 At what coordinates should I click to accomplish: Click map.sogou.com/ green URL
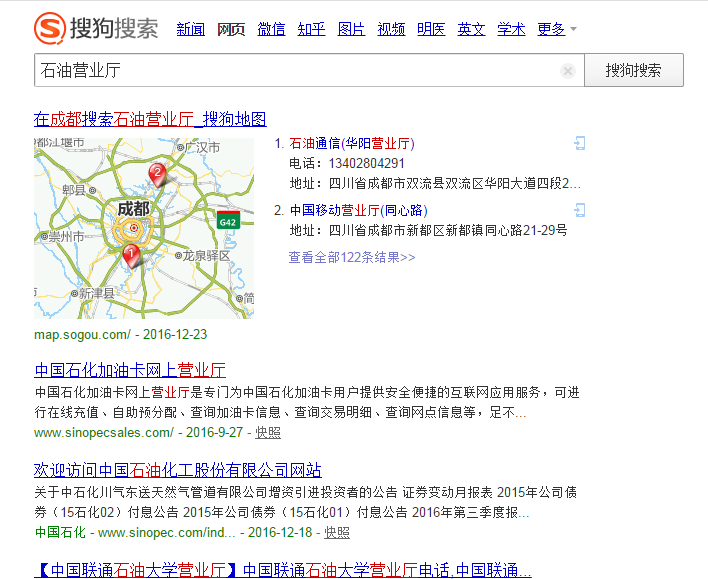[x=82, y=335]
